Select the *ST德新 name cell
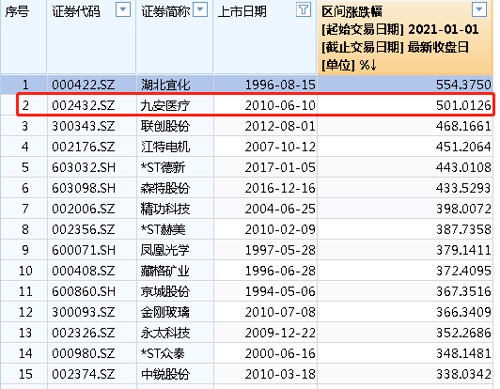Image resolution: width=500 pixels, height=389 pixels. [x=163, y=167]
